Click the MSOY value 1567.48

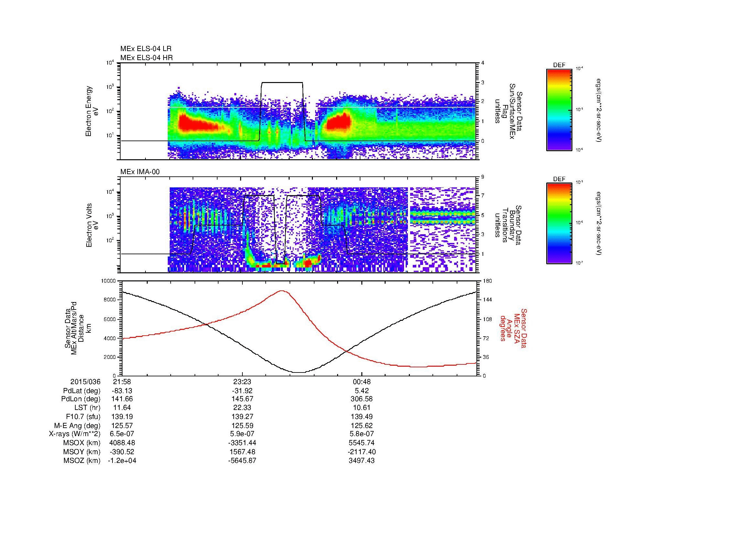click(x=242, y=452)
